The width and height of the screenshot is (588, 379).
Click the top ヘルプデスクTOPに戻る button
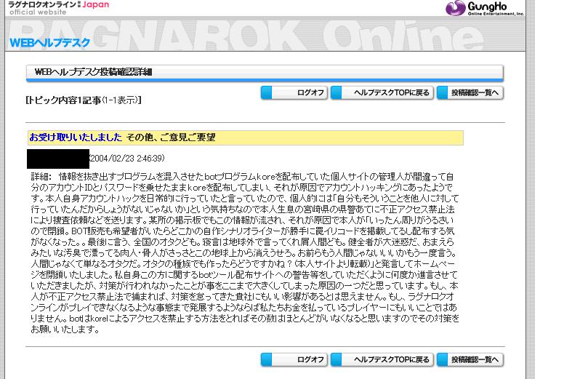point(382,92)
